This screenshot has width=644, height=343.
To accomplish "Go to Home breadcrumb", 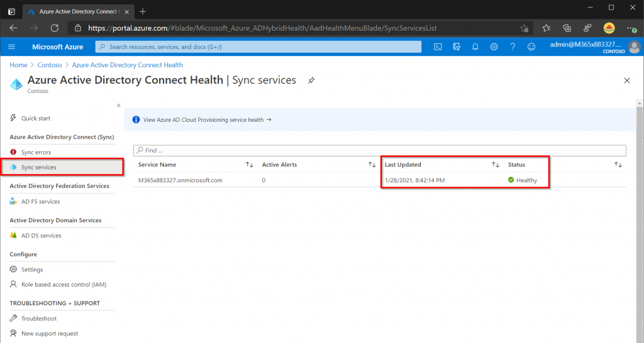I will pyautogui.click(x=18, y=65).
